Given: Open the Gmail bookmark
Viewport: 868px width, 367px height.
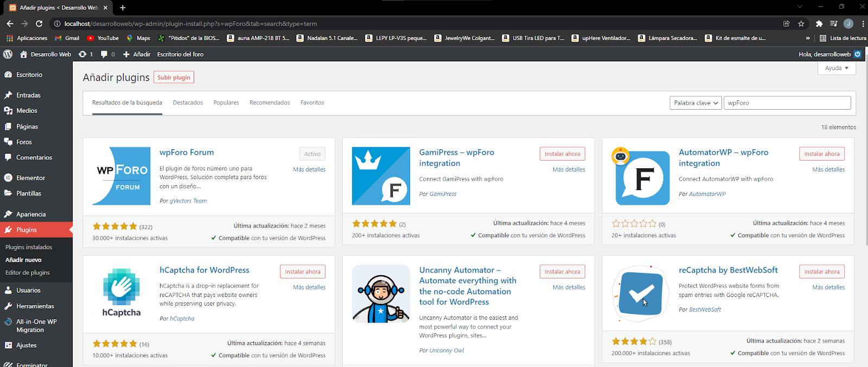Looking at the screenshot, I should point(67,38).
